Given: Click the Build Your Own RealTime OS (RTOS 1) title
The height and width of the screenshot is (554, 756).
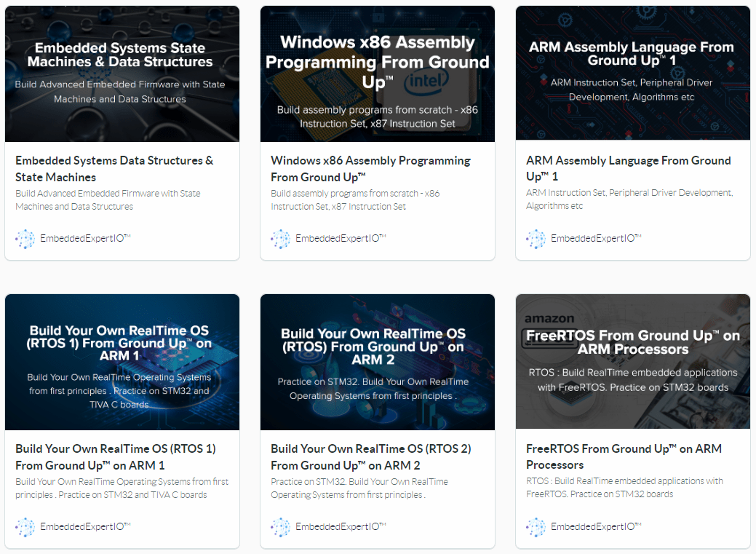Looking at the screenshot, I should (x=115, y=456).
